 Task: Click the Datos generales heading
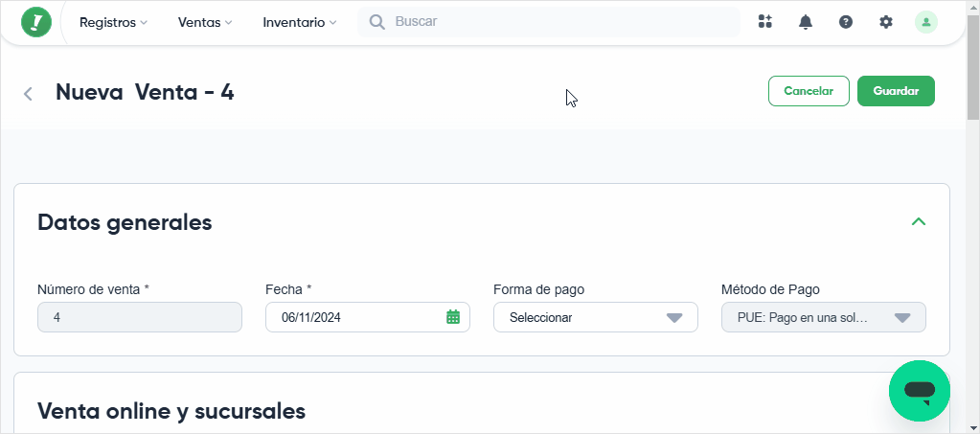click(125, 222)
